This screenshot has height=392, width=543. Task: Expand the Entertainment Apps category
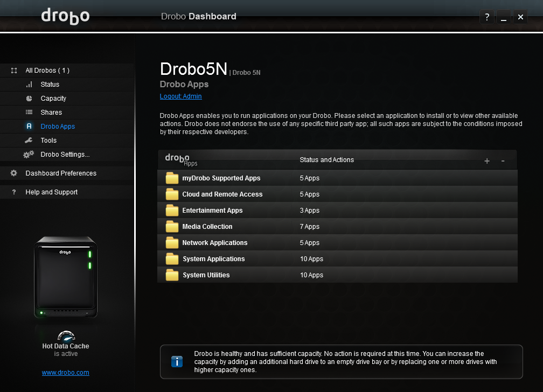pyautogui.click(x=337, y=210)
